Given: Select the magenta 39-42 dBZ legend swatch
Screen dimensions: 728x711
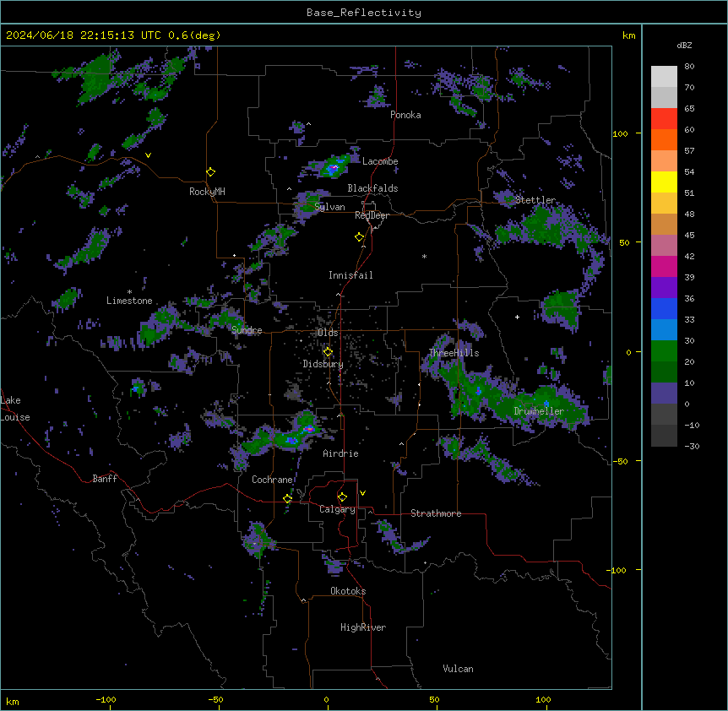Looking at the screenshot, I should tap(664, 267).
